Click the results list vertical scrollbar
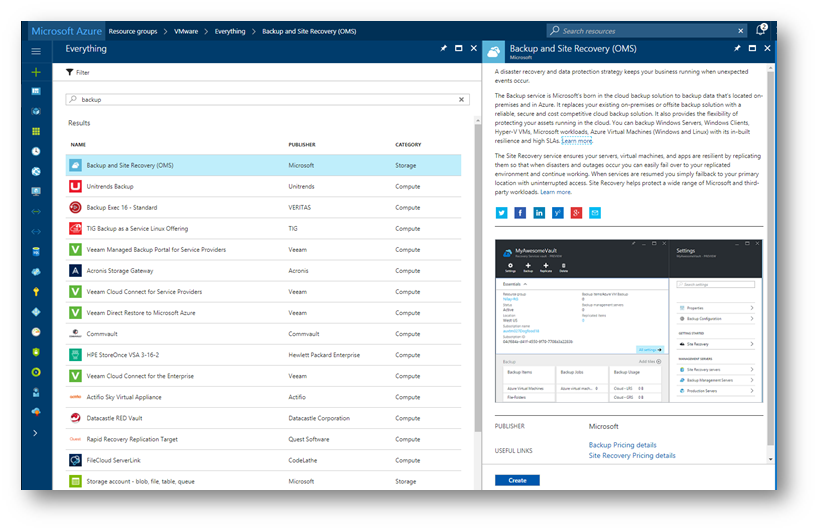This screenshot has height=532, width=819. tap(477, 277)
